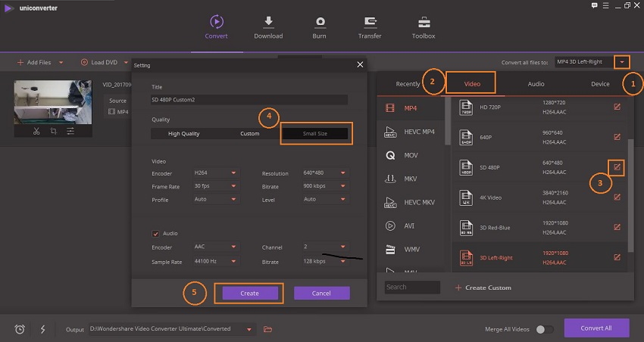Choose High Quality option
644x342 pixels.
pyautogui.click(x=183, y=134)
